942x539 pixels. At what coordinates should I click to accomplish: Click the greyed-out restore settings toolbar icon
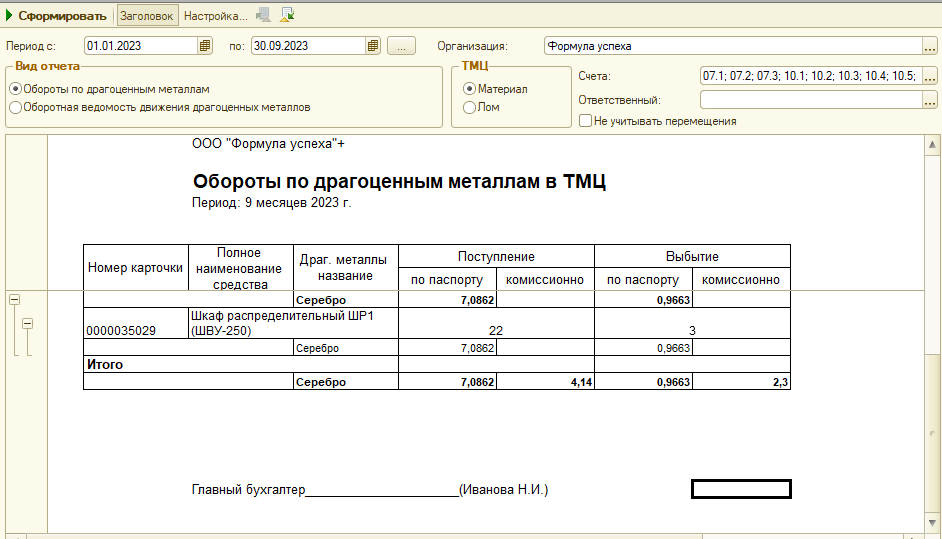point(264,15)
